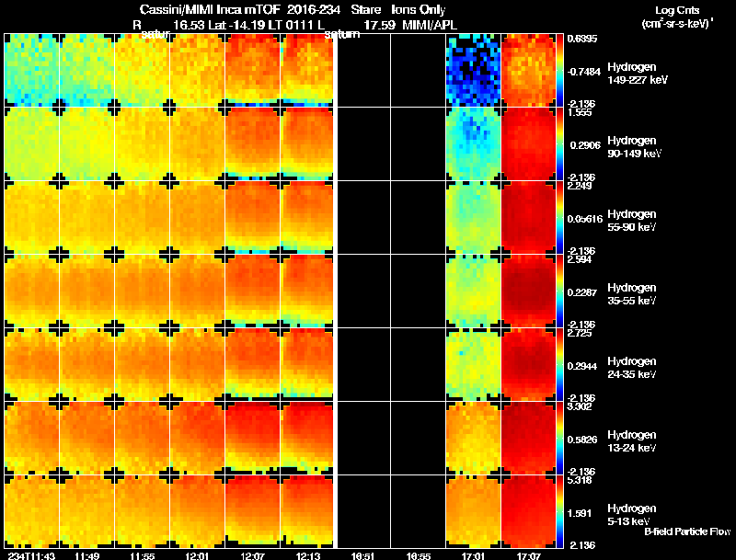The width and height of the screenshot is (736, 560).
Task: Open the 149-227 keV image at 17:07
Action: pos(528,71)
